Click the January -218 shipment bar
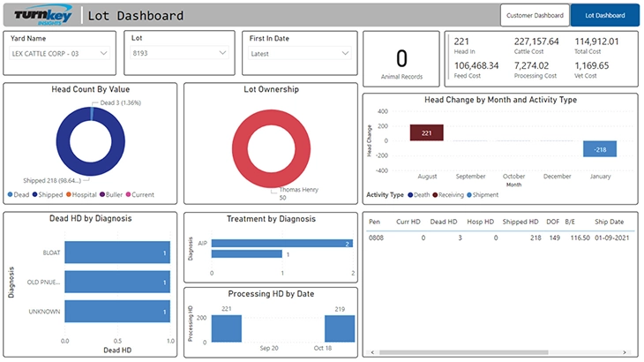The height and width of the screenshot is (362, 644). coord(600,149)
